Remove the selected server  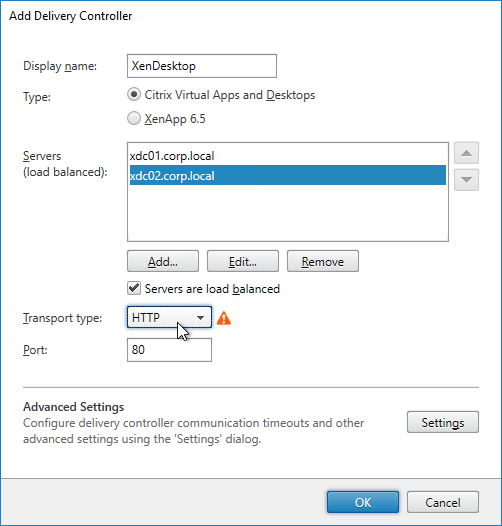(x=322, y=261)
